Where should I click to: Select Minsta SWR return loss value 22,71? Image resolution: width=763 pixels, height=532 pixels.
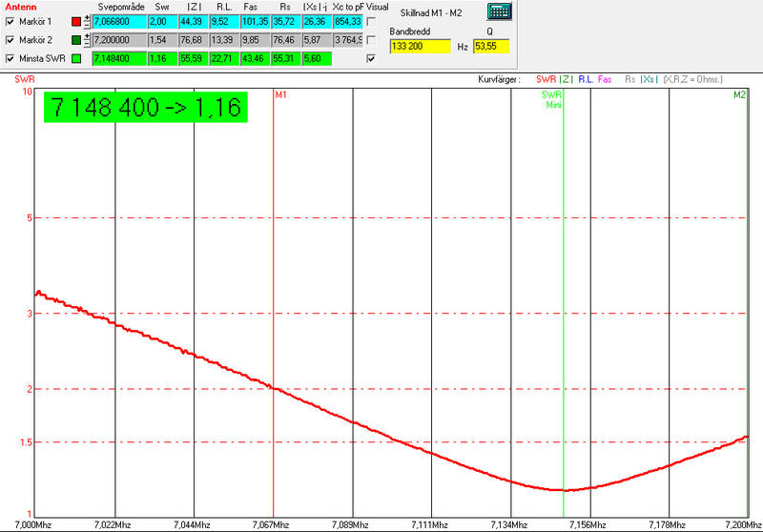[x=224, y=58]
